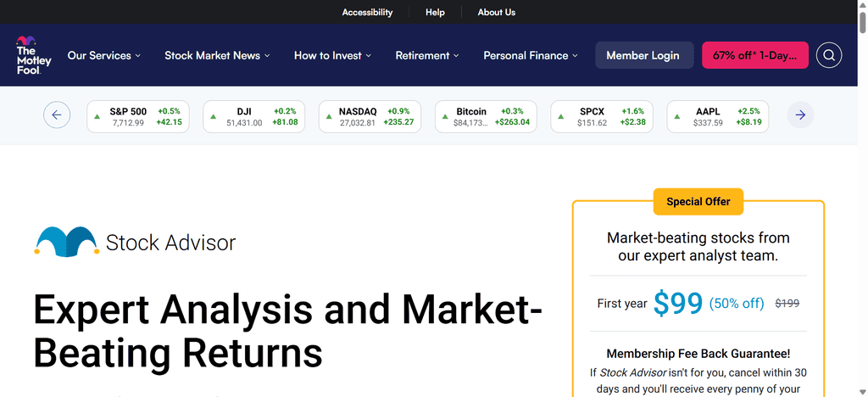The height and width of the screenshot is (397, 868).
Task: Click the Stock Advisor jester hat logo
Action: [x=66, y=242]
